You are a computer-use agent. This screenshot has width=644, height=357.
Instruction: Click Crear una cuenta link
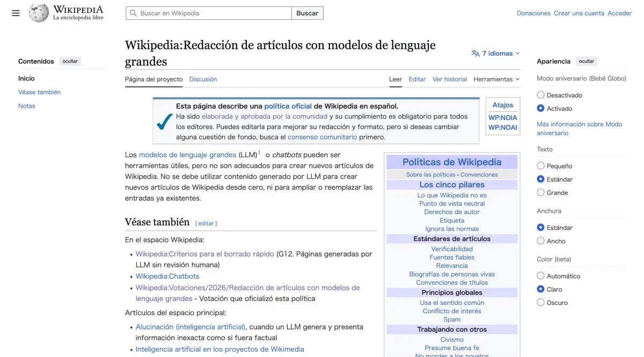(x=579, y=13)
